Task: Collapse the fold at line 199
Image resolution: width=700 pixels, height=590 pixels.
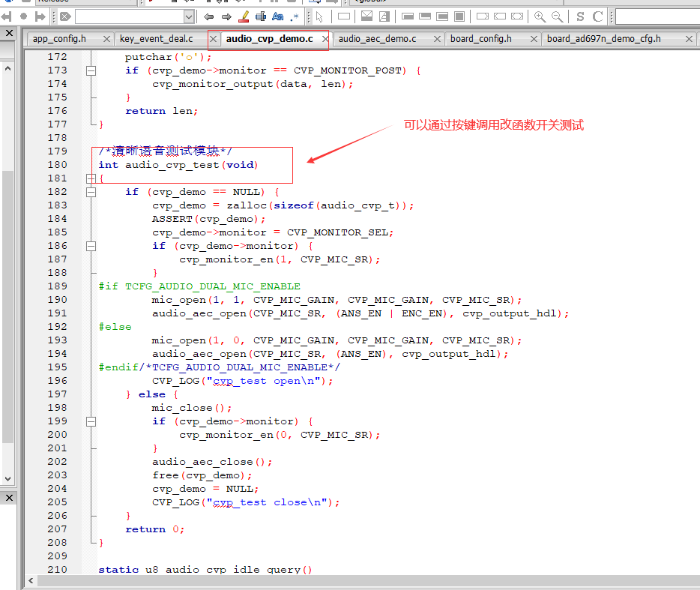Action: [91, 421]
